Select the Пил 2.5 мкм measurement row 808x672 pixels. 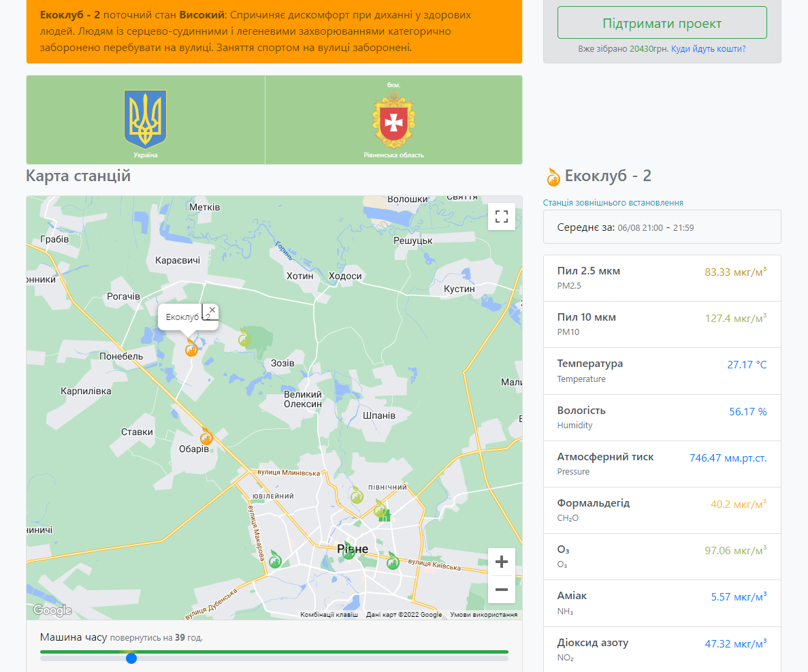pos(662,278)
